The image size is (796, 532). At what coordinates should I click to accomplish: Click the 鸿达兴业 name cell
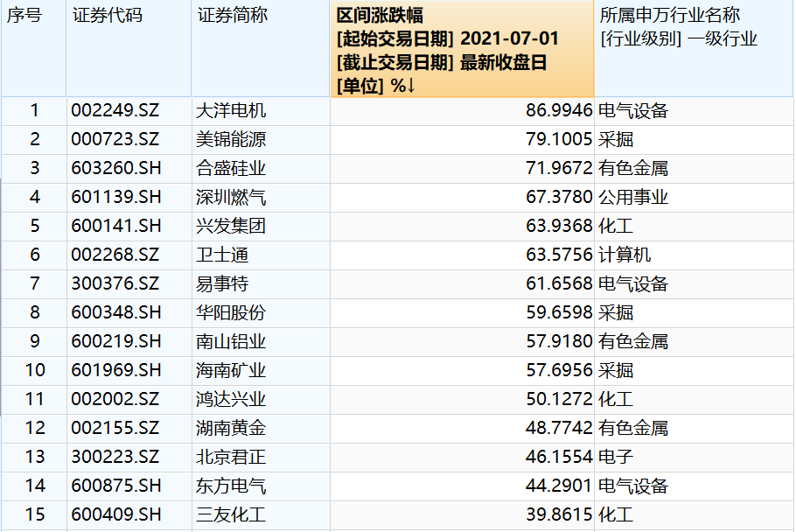pos(232,399)
